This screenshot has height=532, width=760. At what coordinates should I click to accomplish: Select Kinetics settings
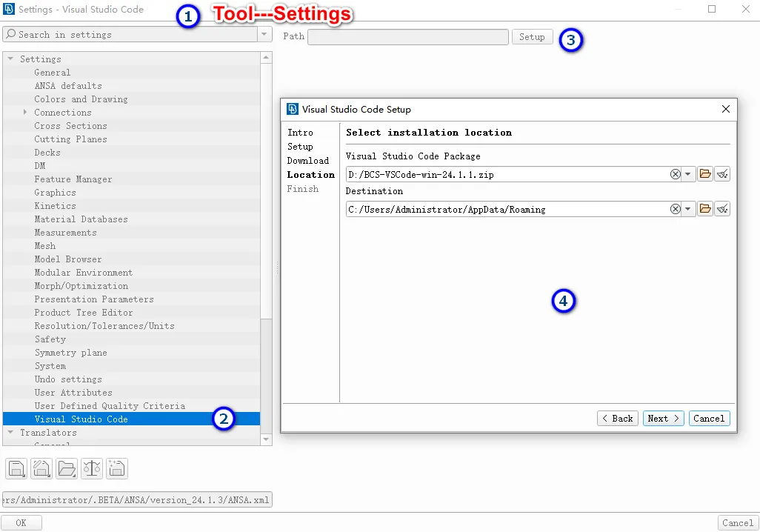click(56, 206)
